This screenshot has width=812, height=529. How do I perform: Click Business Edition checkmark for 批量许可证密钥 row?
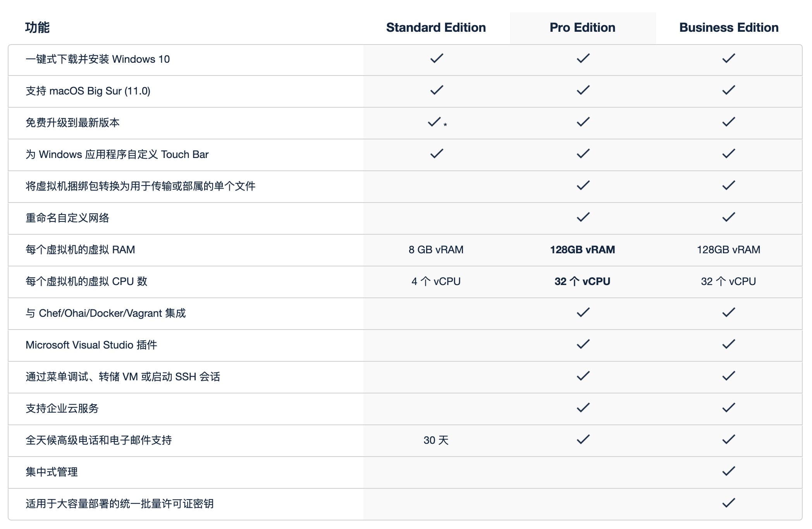point(728,503)
